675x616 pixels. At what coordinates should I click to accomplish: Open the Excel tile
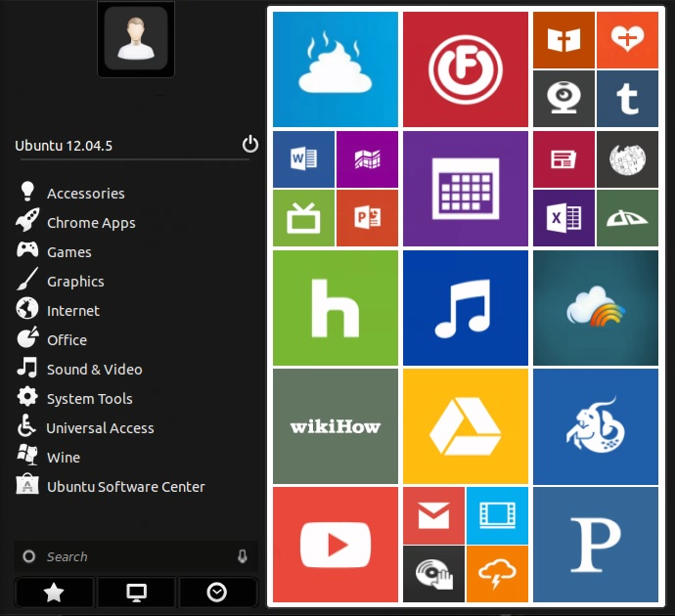[x=563, y=218]
